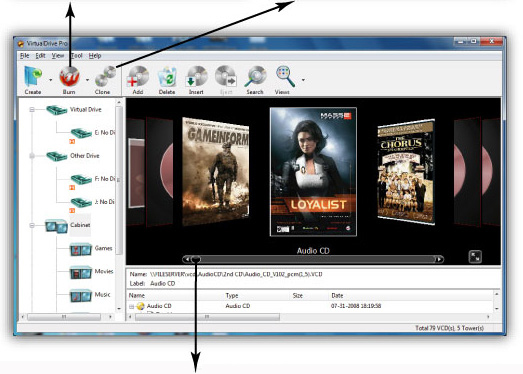523x374 pixels.
Task: Collapse the Cabinet tree node
Action: coord(32,225)
